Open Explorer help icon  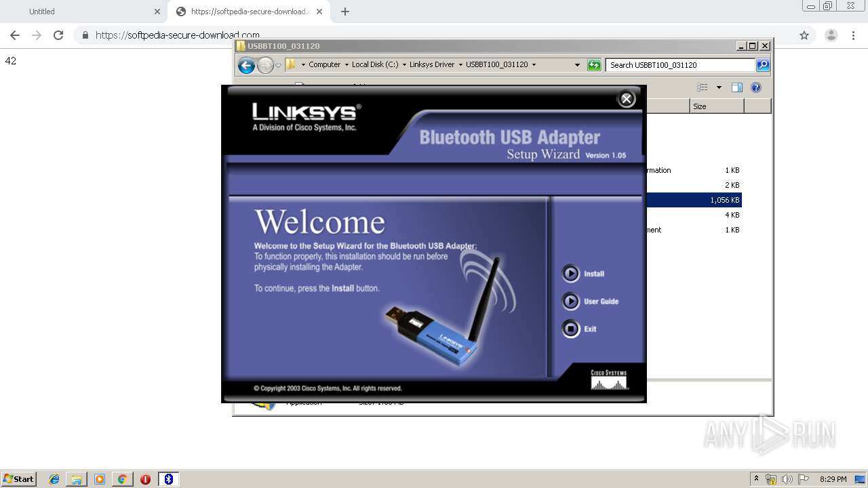(x=756, y=87)
